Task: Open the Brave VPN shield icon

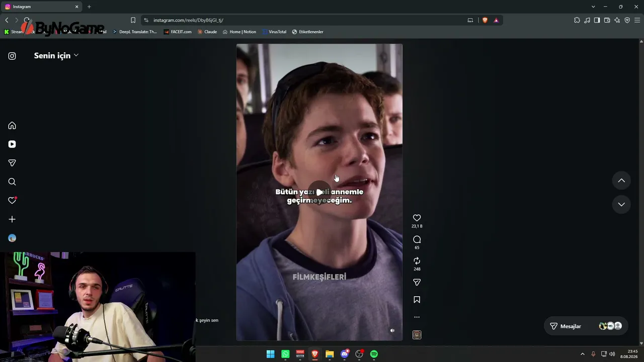Action: [x=627, y=20]
